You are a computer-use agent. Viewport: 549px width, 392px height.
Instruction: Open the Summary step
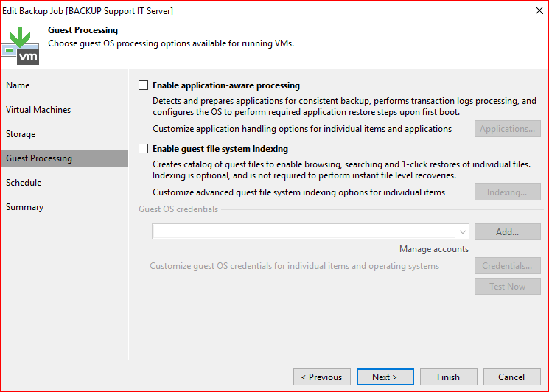tap(24, 207)
